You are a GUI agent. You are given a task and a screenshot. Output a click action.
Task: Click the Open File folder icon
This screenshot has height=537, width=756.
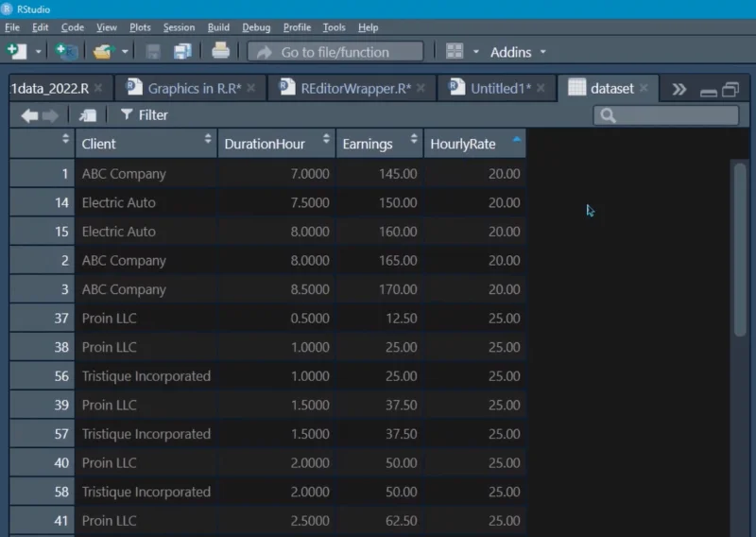104,51
